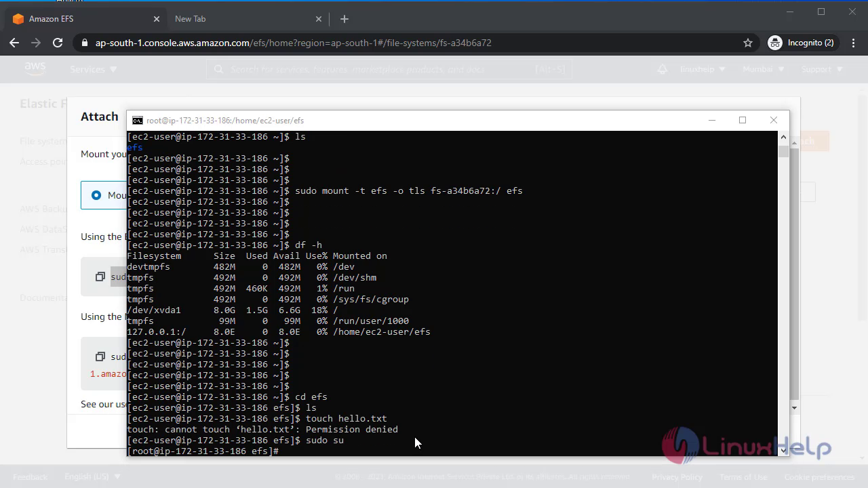Open Chrome's three-dot menu
Image resolution: width=868 pixels, height=488 pixels.
[852, 43]
